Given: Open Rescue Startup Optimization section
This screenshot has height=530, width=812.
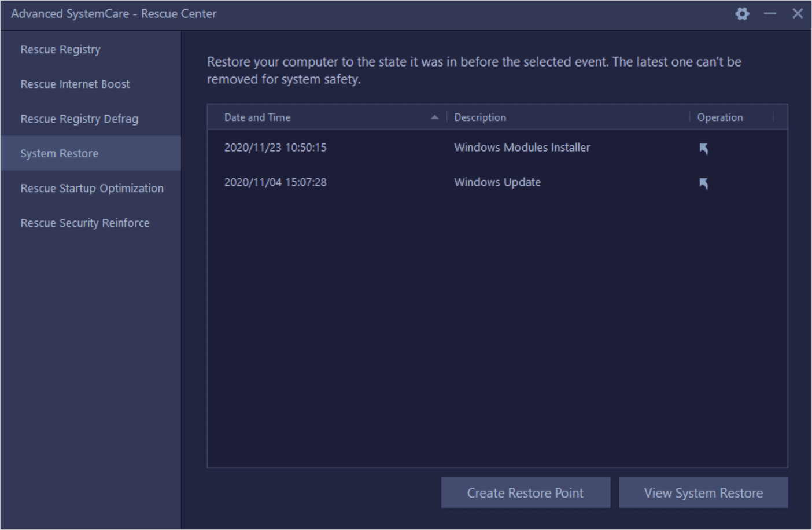Looking at the screenshot, I should point(91,188).
